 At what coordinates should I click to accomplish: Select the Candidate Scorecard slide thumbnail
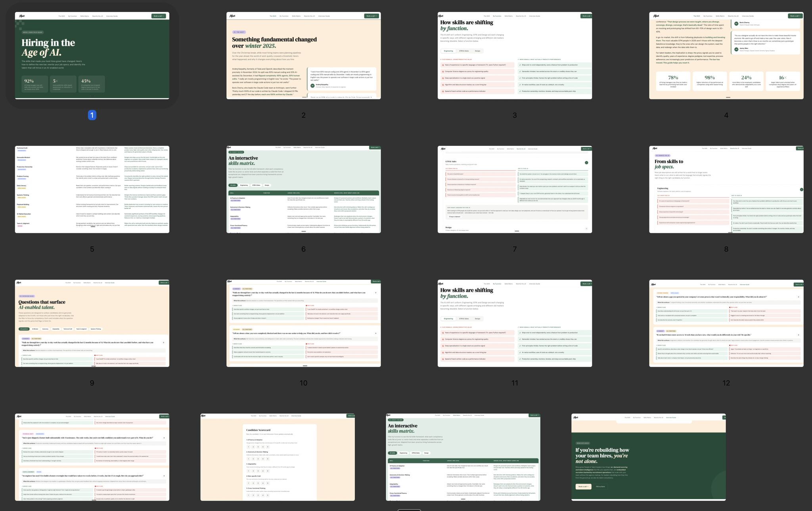click(278, 457)
